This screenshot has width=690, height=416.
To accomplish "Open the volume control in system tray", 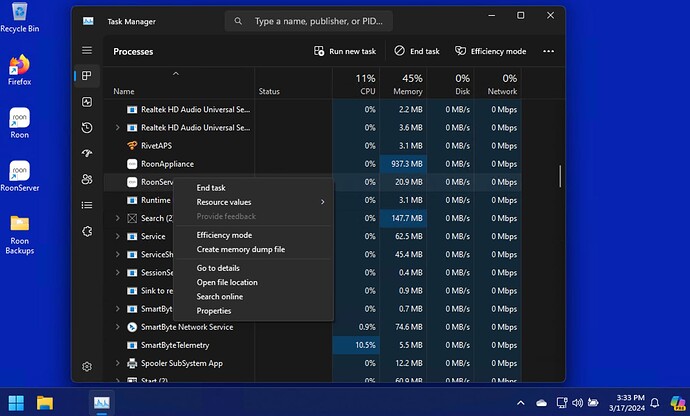I will 577,402.
